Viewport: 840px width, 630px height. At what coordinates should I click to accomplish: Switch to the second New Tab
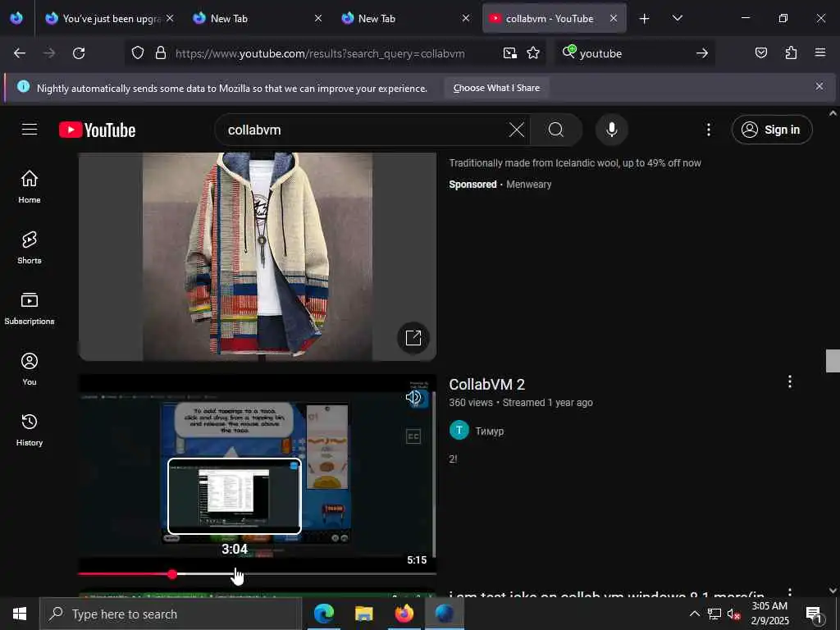tap(405, 18)
